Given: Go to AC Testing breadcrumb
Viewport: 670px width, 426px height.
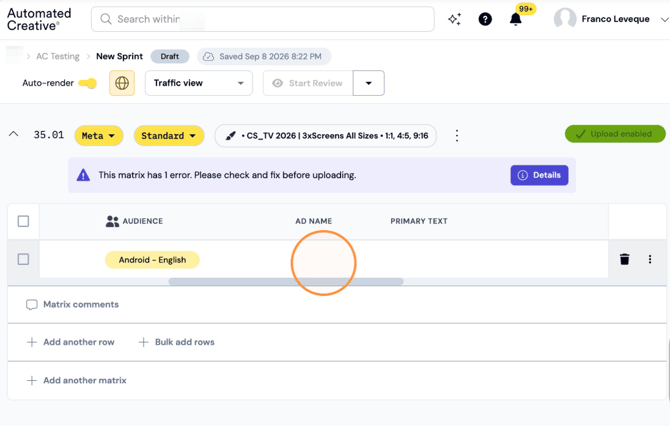Looking at the screenshot, I should pyautogui.click(x=58, y=56).
